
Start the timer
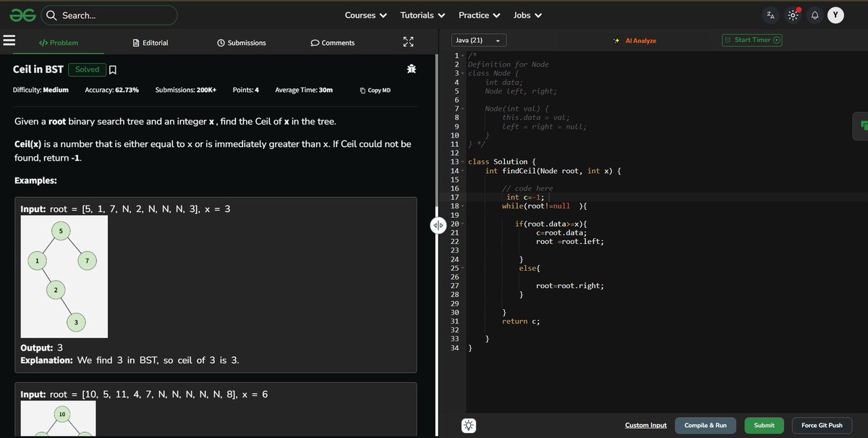[x=752, y=40]
